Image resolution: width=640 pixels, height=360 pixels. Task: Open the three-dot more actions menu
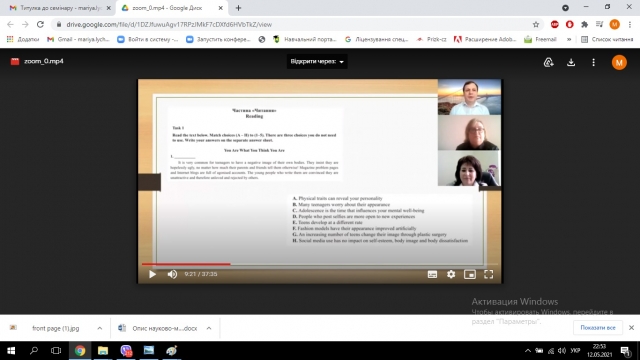point(593,62)
